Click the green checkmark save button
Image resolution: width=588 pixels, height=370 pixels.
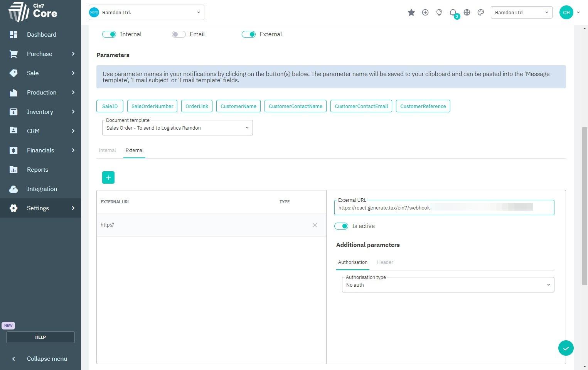pos(566,348)
